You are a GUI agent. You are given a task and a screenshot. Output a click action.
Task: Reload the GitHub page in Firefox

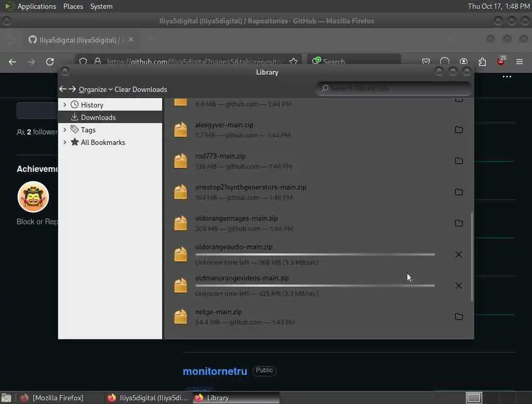point(50,62)
